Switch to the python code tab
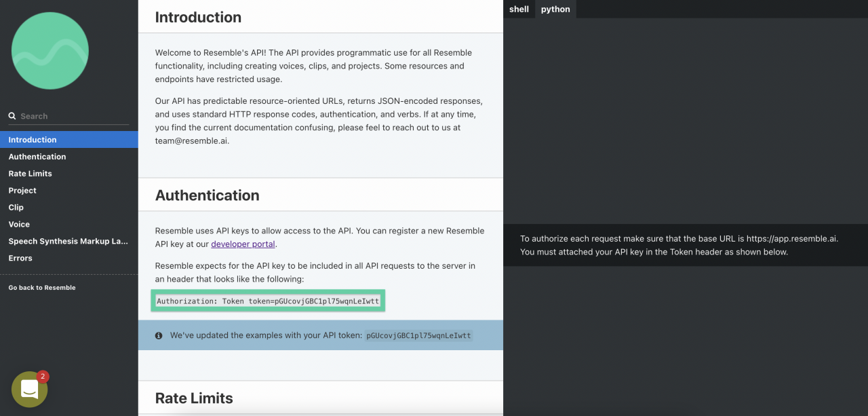 coord(555,9)
